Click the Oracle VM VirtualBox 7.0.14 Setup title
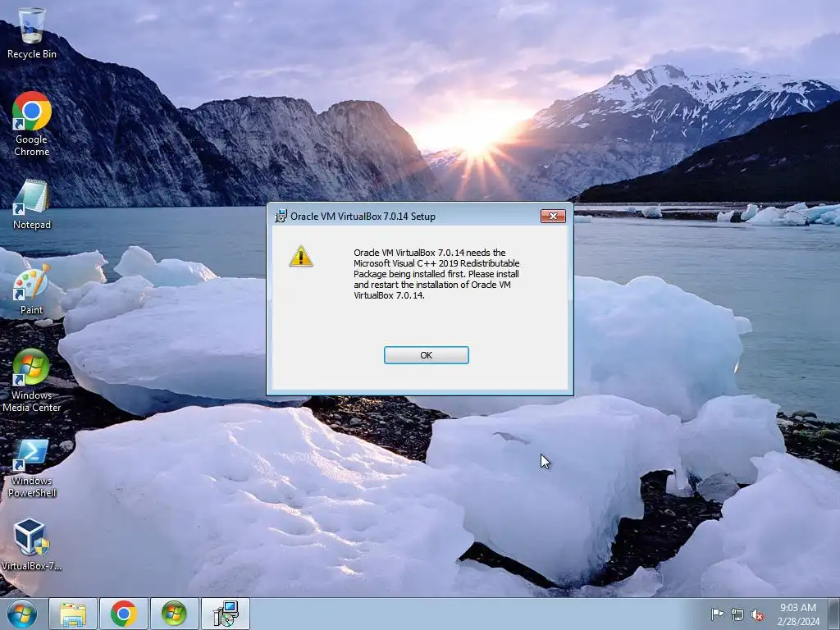The image size is (840, 630). click(x=363, y=217)
